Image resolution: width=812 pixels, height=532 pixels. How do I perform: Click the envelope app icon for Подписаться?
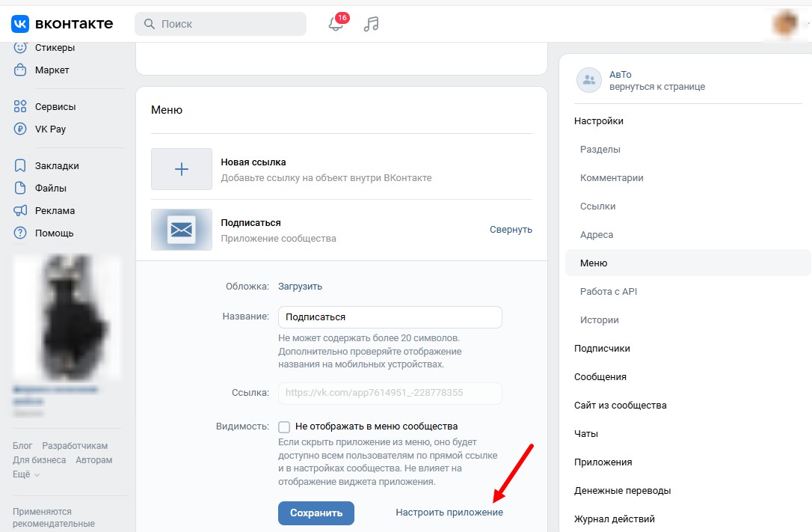pyautogui.click(x=182, y=230)
